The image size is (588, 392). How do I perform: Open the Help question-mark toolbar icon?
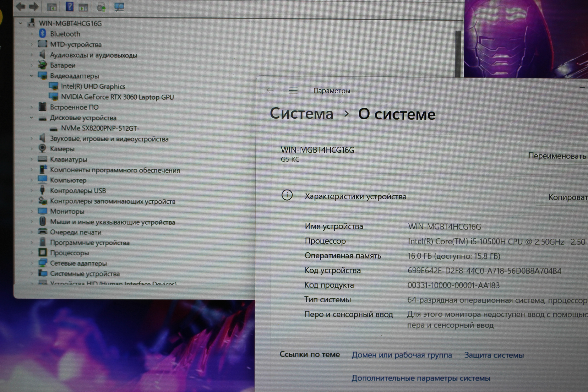[x=69, y=6]
